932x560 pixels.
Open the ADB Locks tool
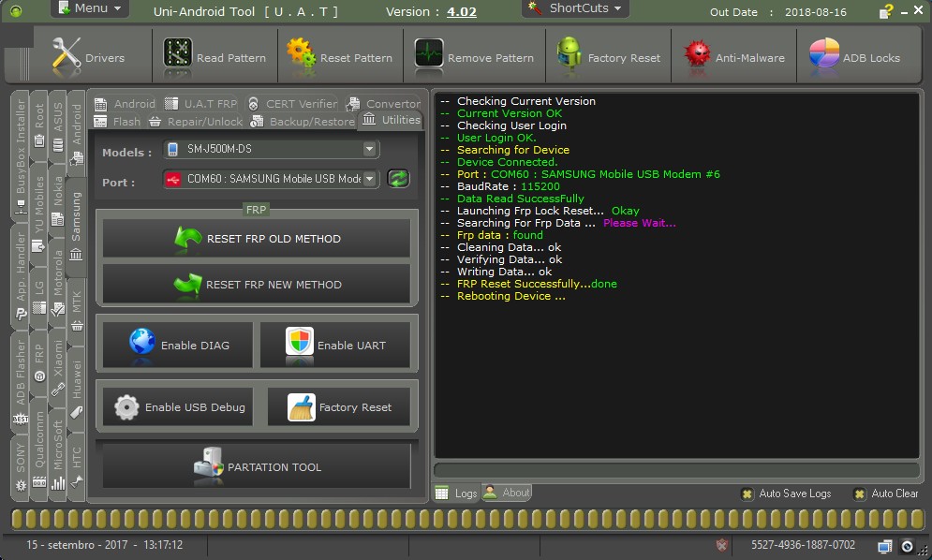(855, 57)
